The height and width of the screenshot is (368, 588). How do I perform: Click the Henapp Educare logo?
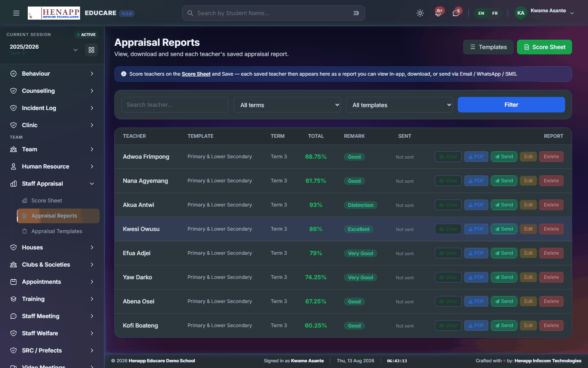(x=54, y=13)
